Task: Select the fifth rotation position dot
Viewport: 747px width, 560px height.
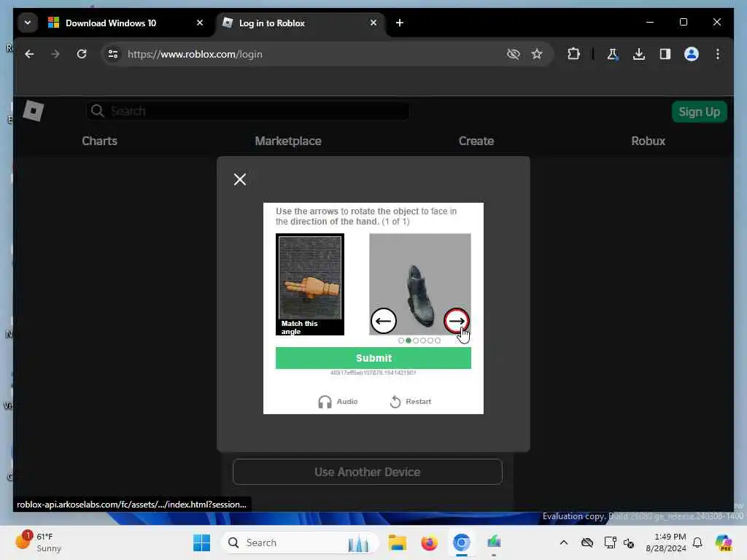Action: tap(430, 341)
